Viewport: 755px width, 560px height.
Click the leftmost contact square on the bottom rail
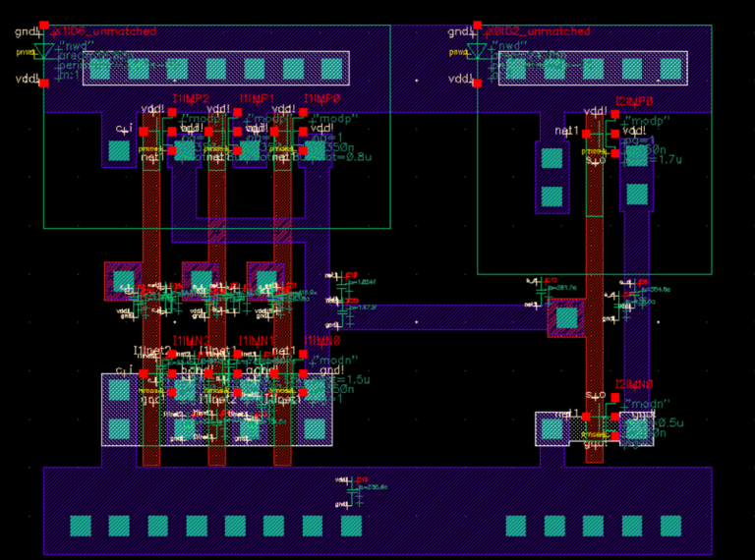(80, 526)
